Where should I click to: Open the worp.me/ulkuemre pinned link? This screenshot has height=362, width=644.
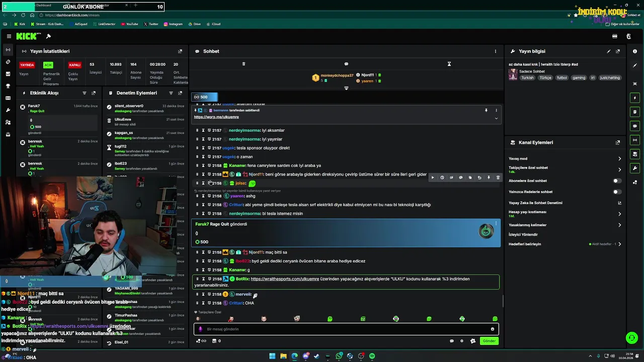(216, 117)
